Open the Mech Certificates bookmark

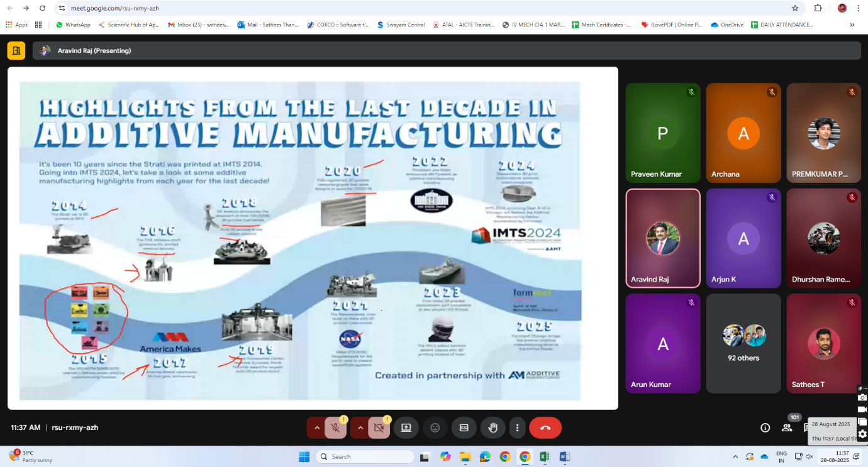602,25
